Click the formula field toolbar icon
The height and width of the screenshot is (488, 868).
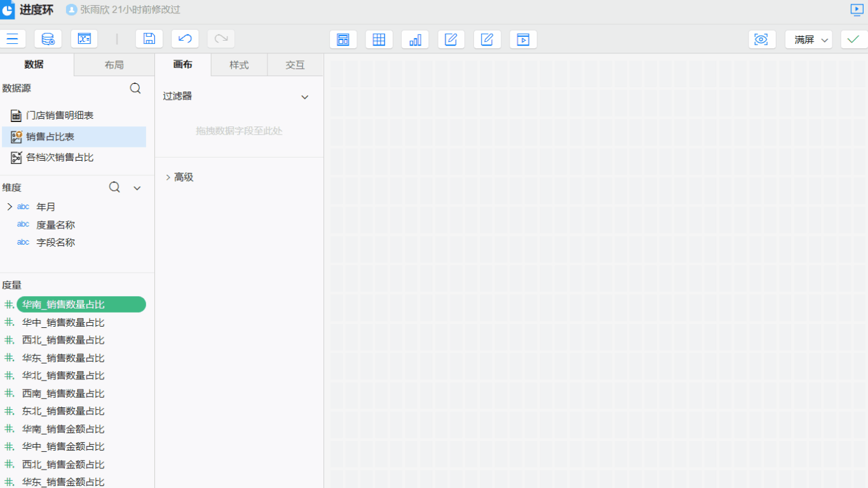tap(84, 39)
